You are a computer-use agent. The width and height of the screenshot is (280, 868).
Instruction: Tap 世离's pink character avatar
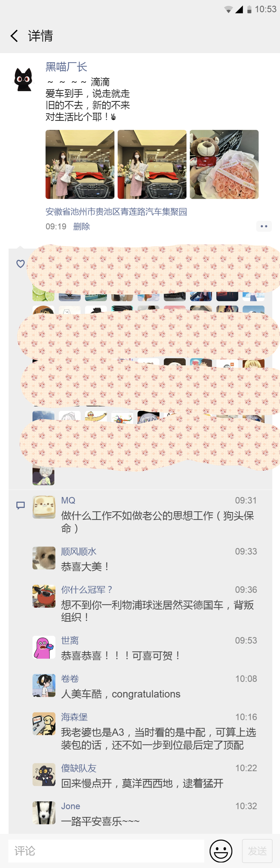[x=44, y=647]
